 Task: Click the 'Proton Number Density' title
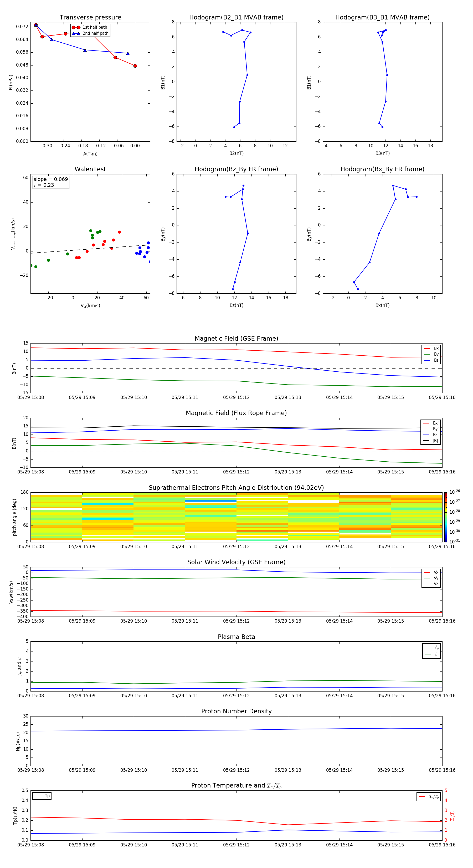coord(236,712)
